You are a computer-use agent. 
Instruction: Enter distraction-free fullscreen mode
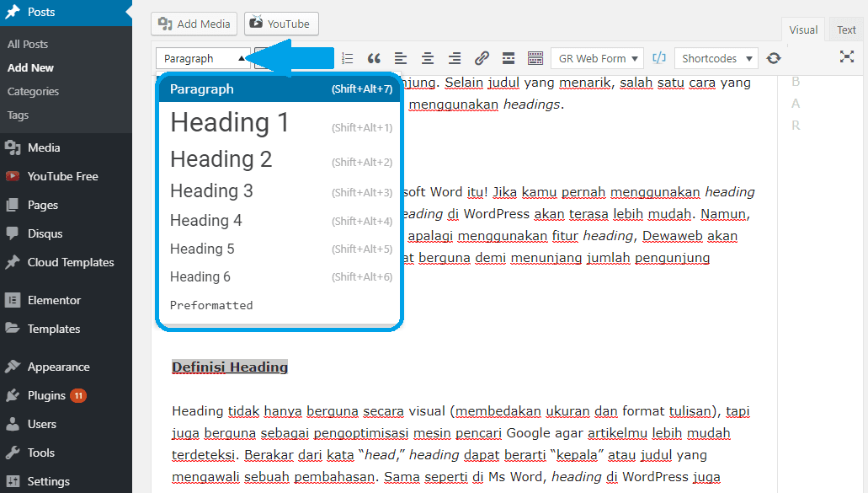pyautogui.click(x=847, y=58)
